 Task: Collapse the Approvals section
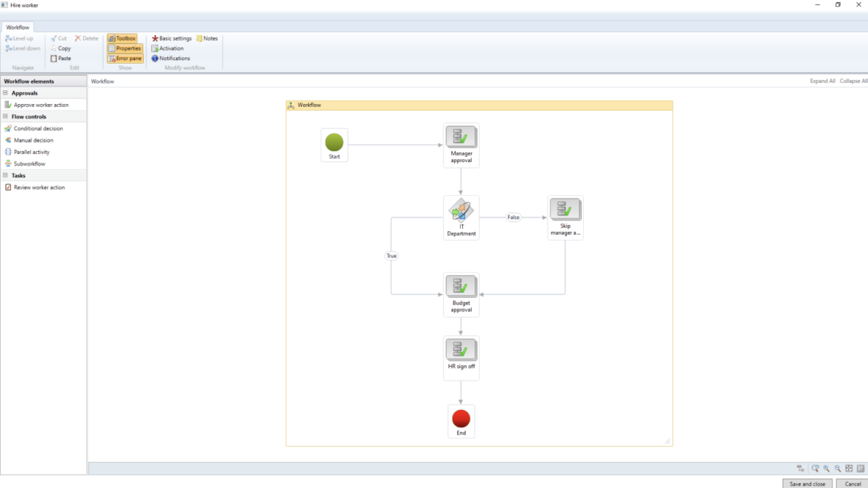5,93
